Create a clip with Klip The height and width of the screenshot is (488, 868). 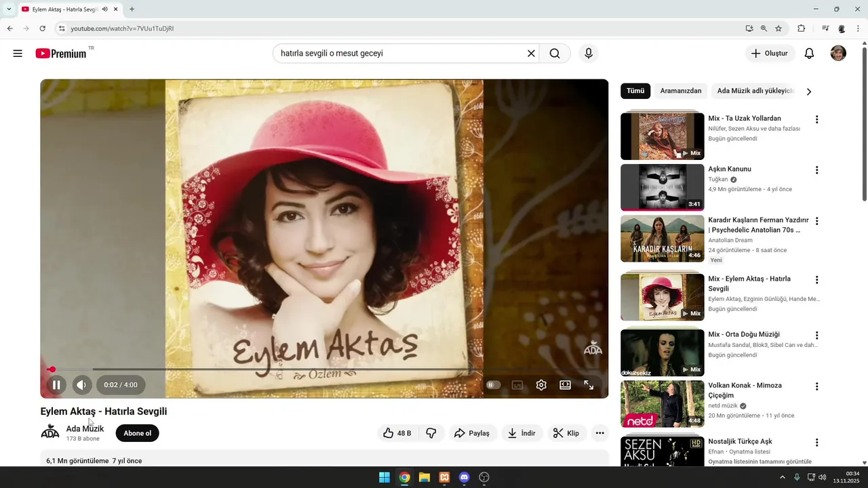coord(566,433)
